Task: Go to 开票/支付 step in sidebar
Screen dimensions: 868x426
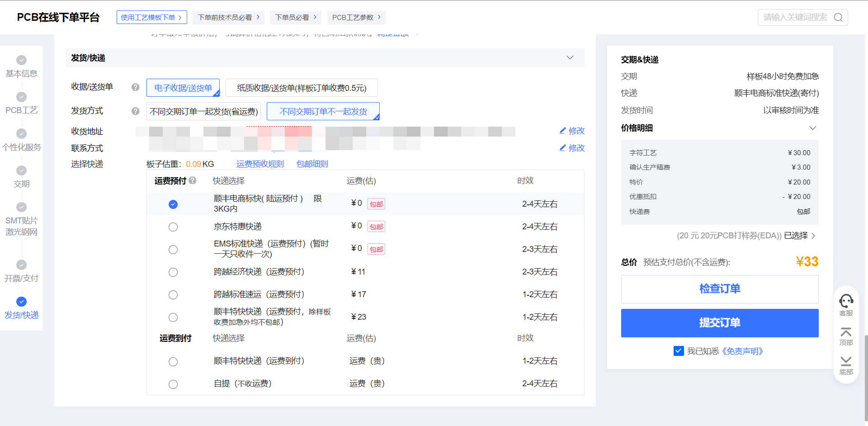Action: pos(21,278)
